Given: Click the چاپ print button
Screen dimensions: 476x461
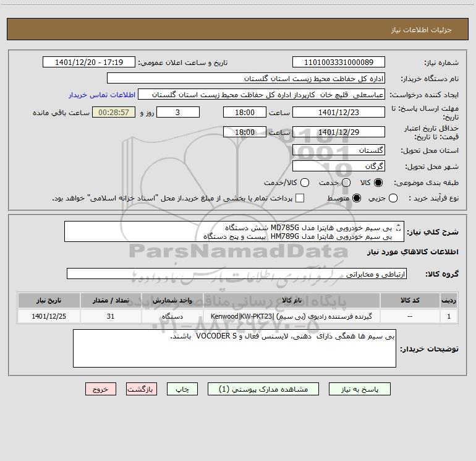Looking at the screenshot, I should (x=182, y=389).
